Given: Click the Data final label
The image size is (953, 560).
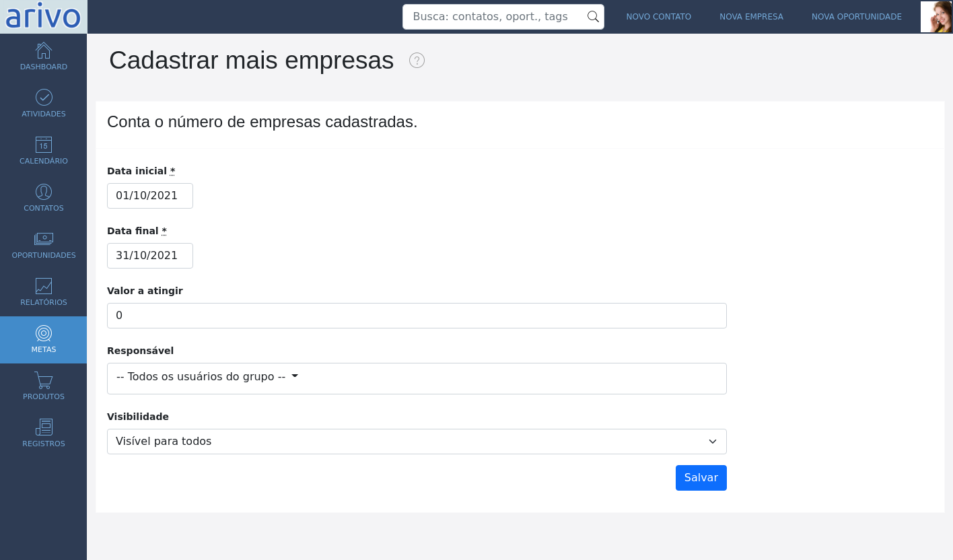Looking at the screenshot, I should pyautogui.click(x=137, y=231).
